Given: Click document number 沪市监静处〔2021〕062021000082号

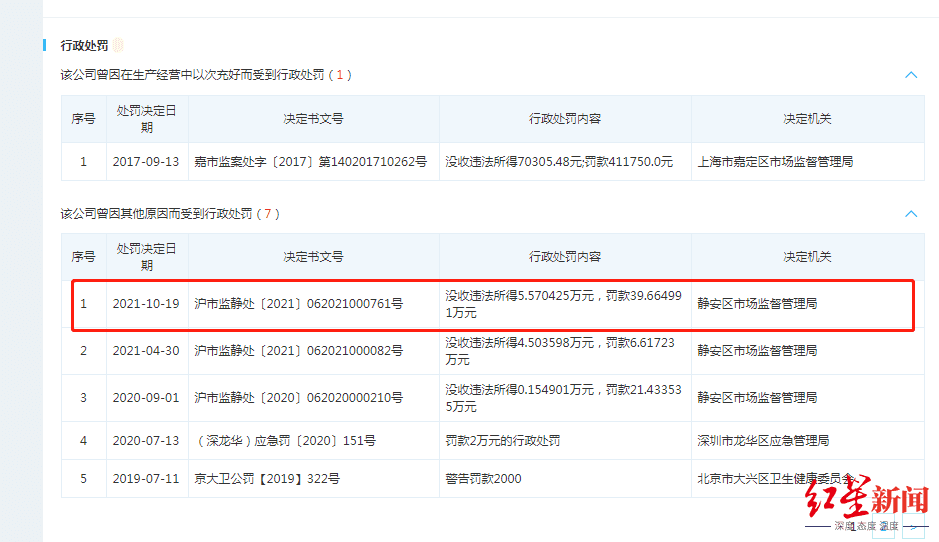Looking at the screenshot, I should (299, 351).
